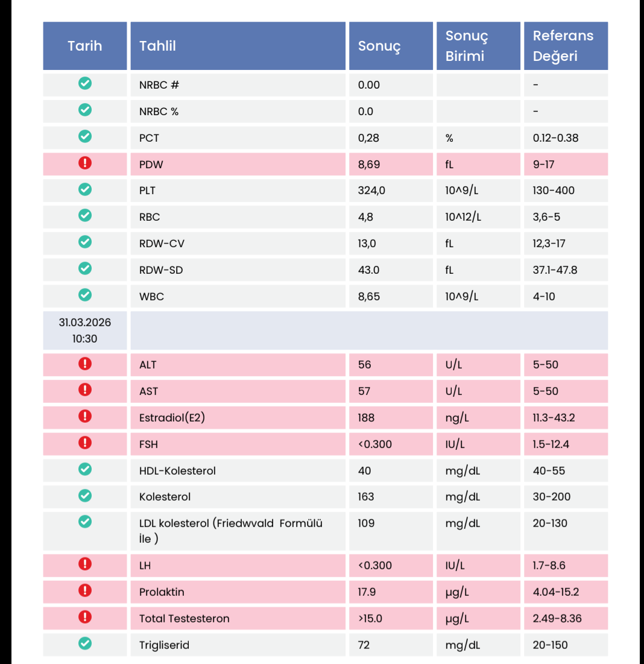Viewport: 644px width, 664px height.
Task: Click the Sonuç Birimi column header
Action: pyautogui.click(x=467, y=46)
